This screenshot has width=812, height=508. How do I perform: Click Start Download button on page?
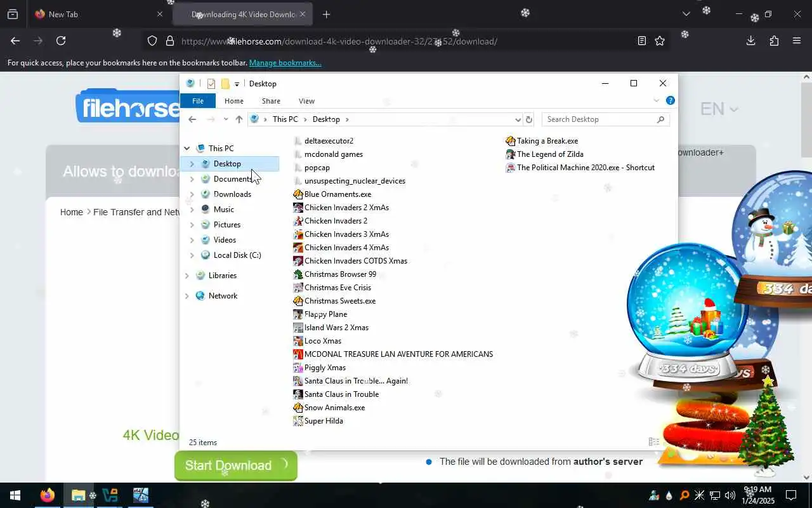(236, 465)
